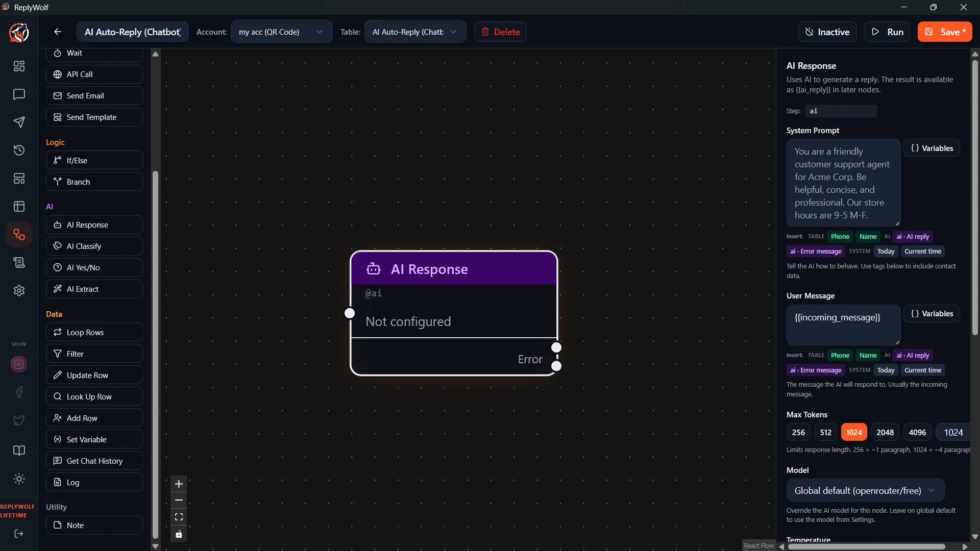Viewport: 980px width, 551px height.
Task: Select 4096 max tokens
Action: 917,432
